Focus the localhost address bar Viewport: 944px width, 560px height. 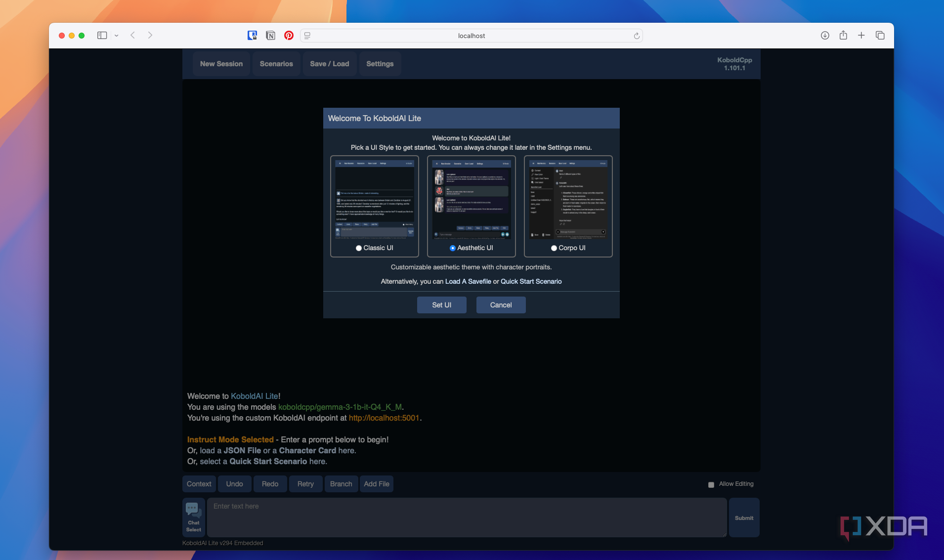471,36
